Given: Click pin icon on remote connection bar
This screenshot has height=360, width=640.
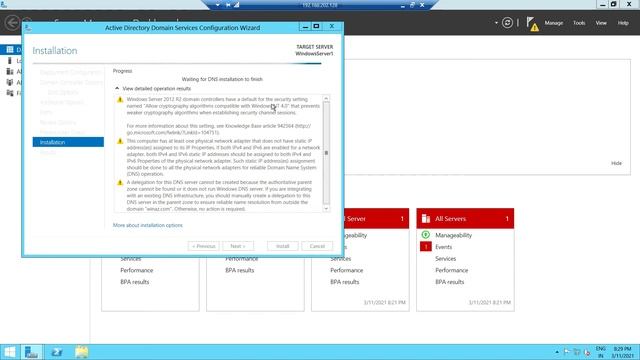Looking at the screenshot, I should (228, 5).
